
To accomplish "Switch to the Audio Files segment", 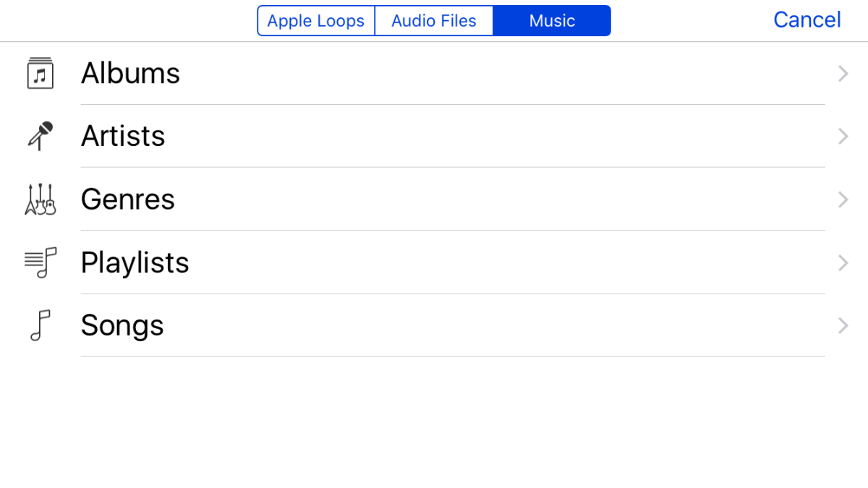I will (434, 21).
